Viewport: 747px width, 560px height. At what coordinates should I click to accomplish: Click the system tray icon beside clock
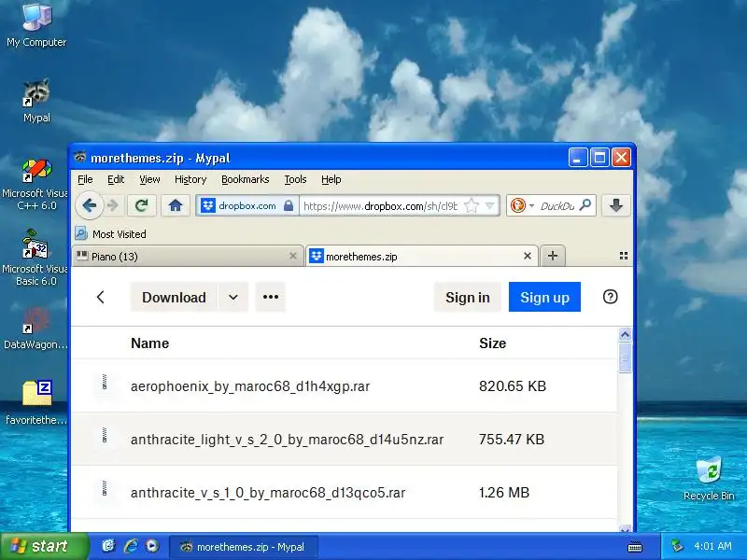(677, 546)
